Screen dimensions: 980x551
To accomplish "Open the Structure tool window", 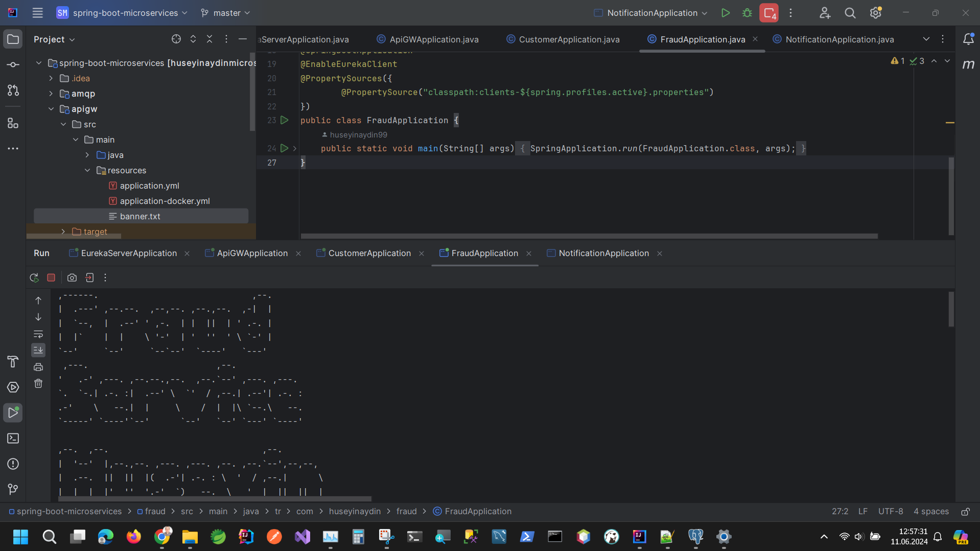I will click(x=13, y=123).
